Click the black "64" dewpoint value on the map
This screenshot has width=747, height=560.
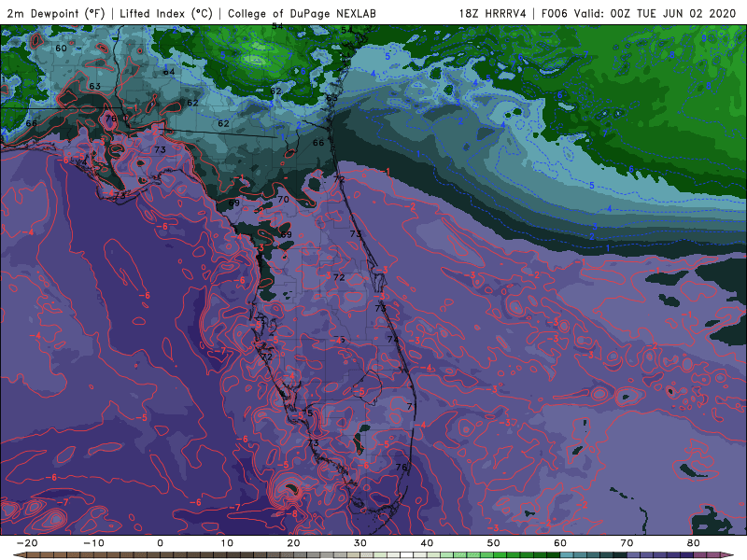[x=169, y=72]
